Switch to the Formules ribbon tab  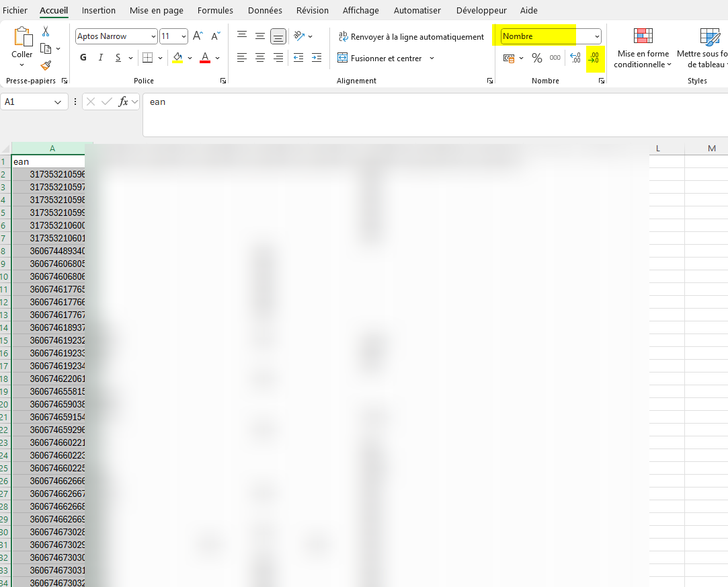pos(214,10)
